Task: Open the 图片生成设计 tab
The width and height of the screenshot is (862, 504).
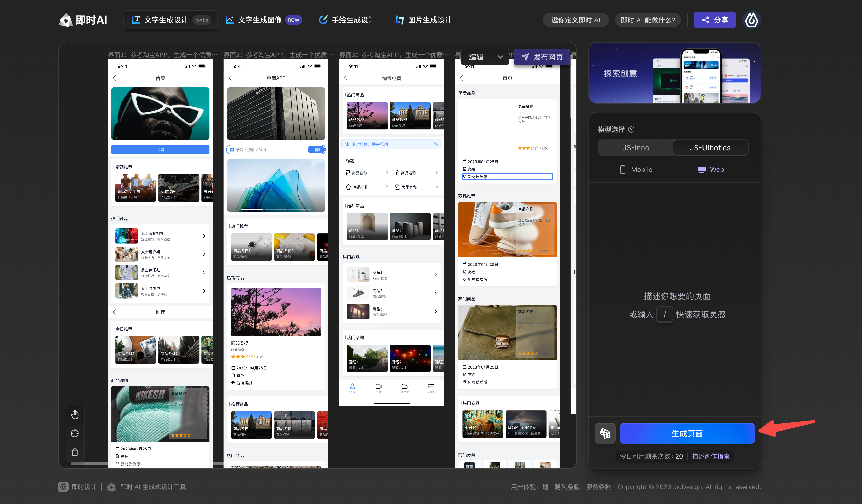Action: click(x=423, y=20)
